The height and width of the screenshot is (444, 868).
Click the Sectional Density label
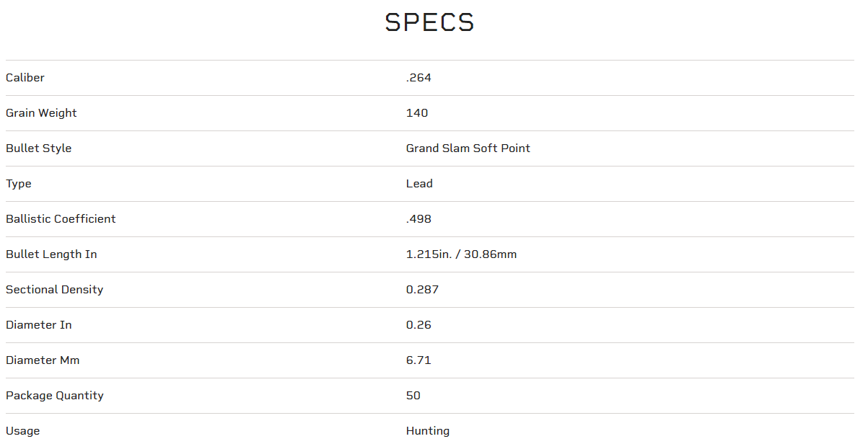[x=55, y=290]
